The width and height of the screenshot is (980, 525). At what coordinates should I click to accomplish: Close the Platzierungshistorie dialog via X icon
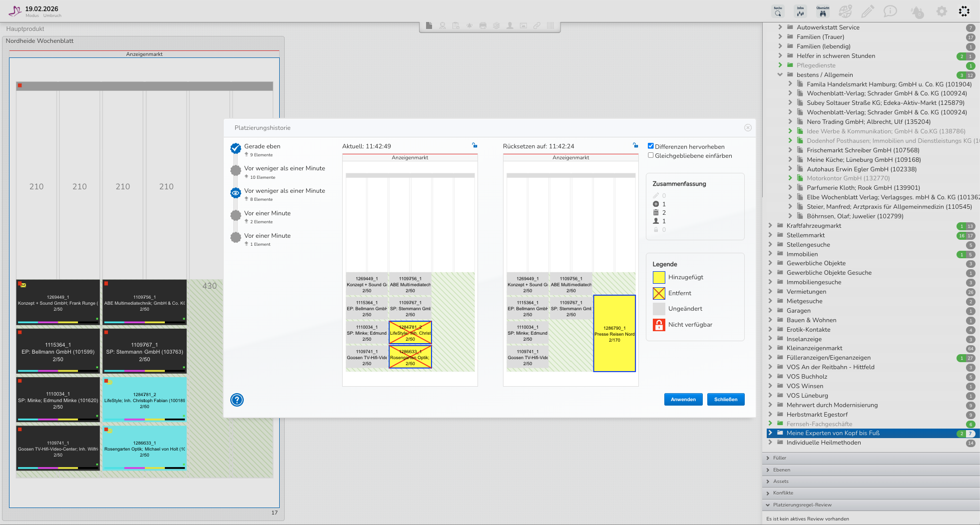[748, 128]
